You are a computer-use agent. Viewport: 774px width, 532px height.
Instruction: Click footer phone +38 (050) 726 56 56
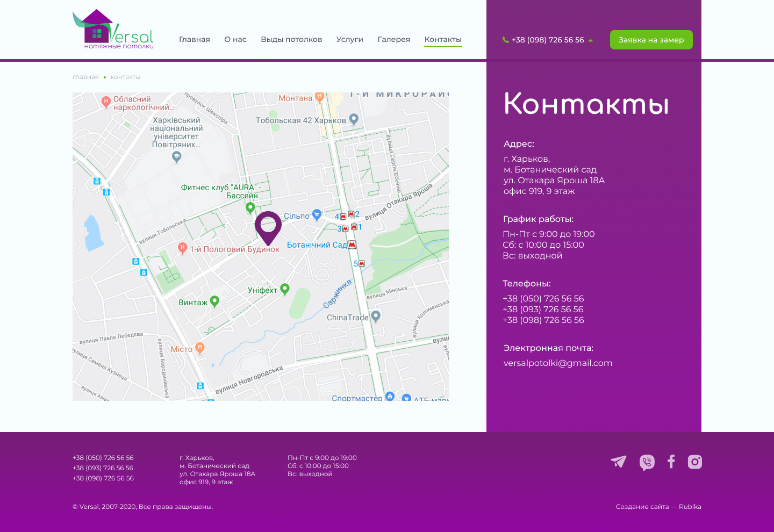click(103, 458)
